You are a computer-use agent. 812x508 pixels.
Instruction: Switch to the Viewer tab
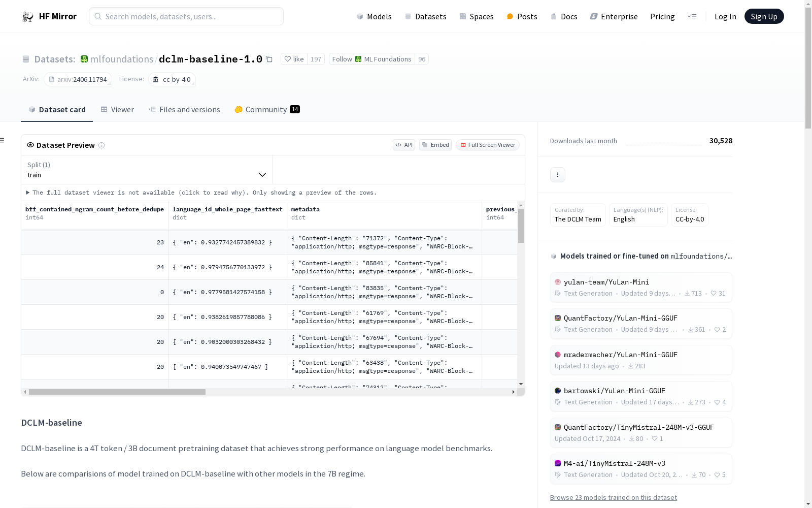[x=117, y=110]
